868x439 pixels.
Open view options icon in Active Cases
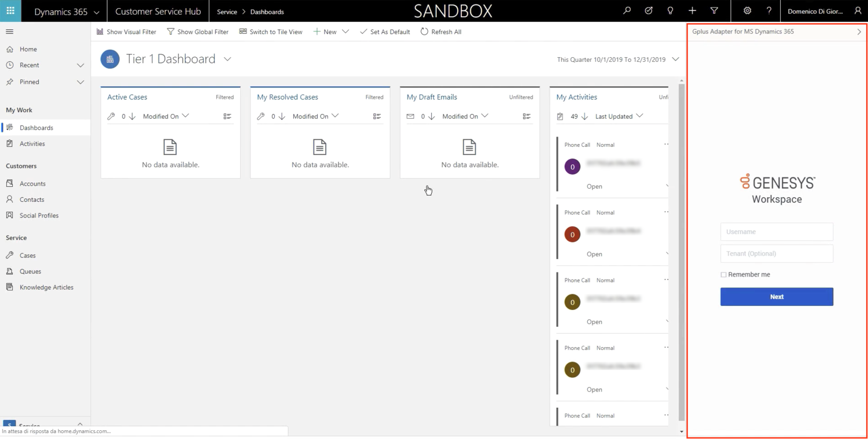(x=227, y=116)
